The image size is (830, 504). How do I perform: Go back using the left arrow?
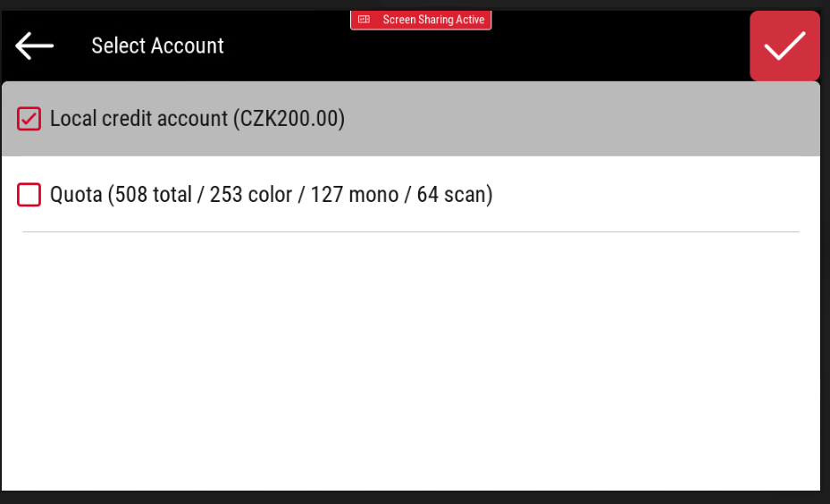[35, 46]
